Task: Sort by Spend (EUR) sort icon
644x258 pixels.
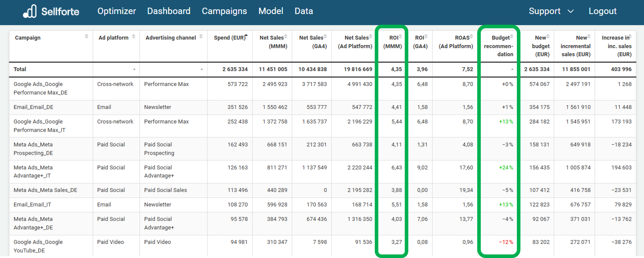Action: click(x=246, y=36)
